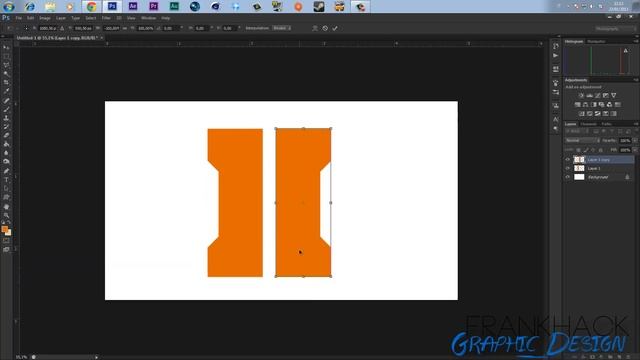
Task: Select the Magic Wand tool
Action: point(6,74)
